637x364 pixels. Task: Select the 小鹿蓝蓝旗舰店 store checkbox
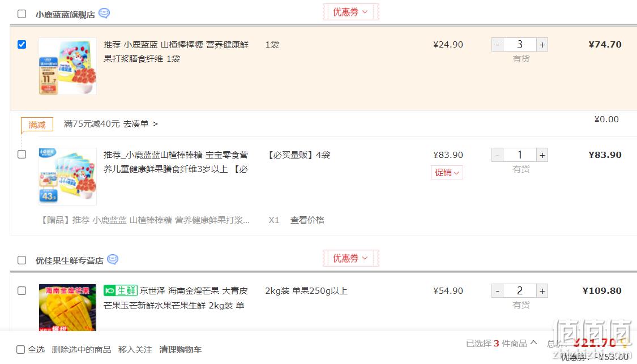[22, 14]
